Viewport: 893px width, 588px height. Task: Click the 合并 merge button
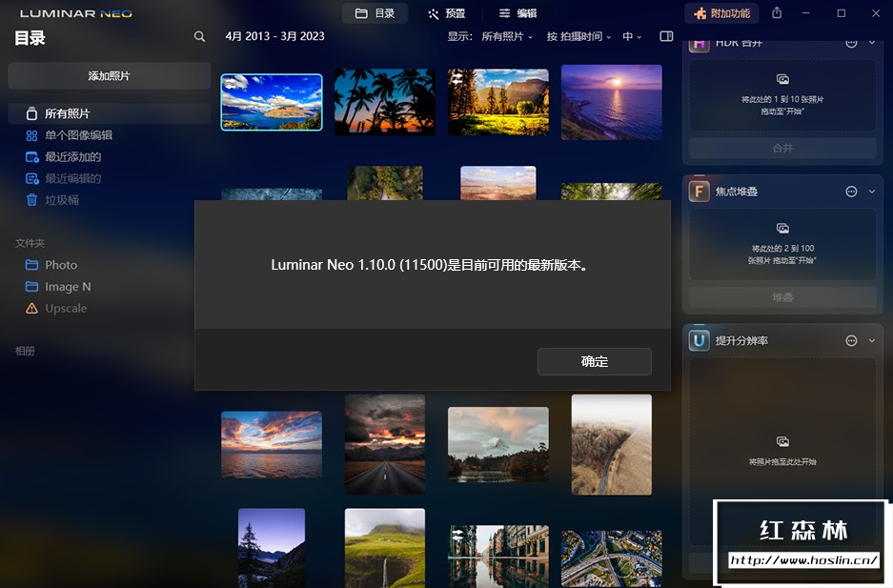(782, 148)
